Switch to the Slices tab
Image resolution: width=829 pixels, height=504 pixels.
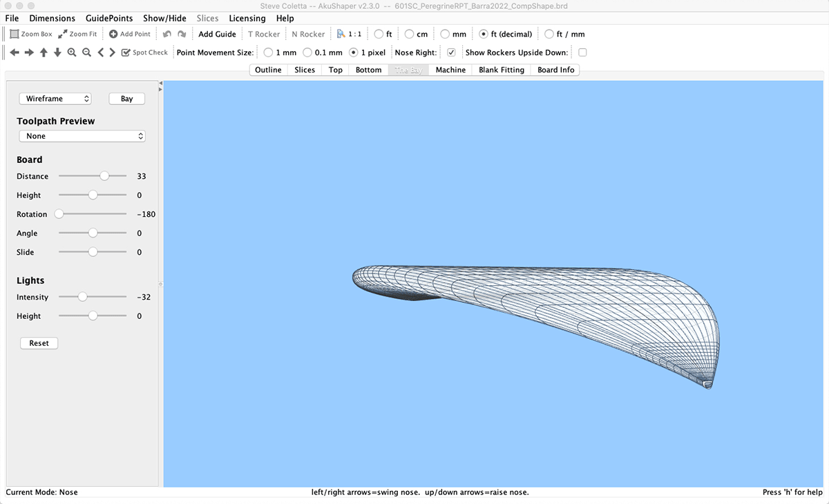click(305, 70)
